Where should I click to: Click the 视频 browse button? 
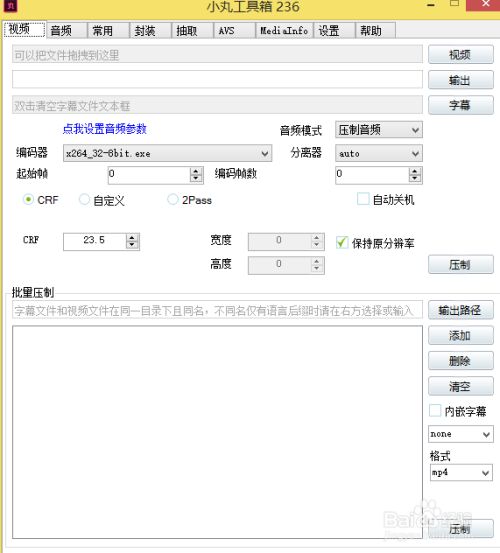click(461, 54)
